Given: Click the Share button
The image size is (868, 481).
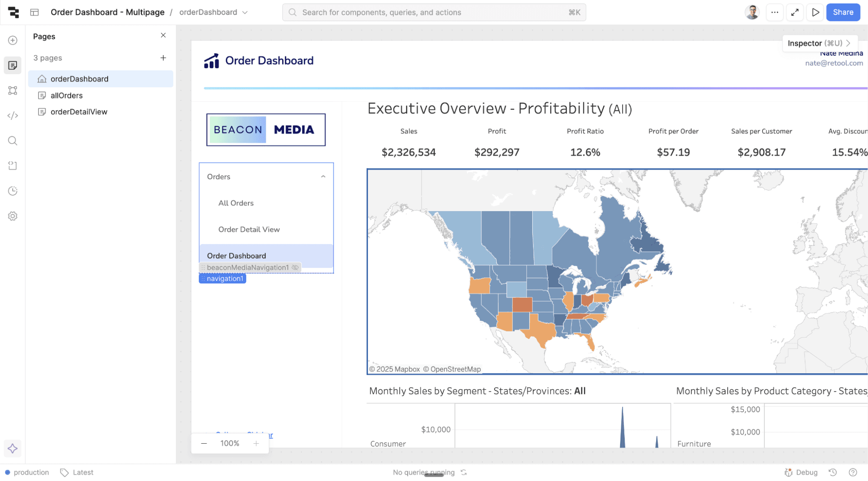Looking at the screenshot, I should (x=843, y=12).
